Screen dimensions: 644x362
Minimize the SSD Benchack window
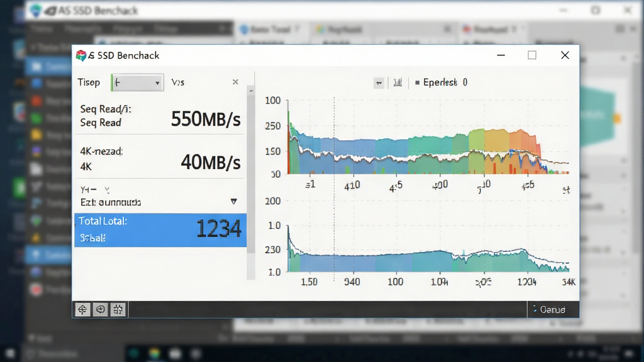(501, 55)
